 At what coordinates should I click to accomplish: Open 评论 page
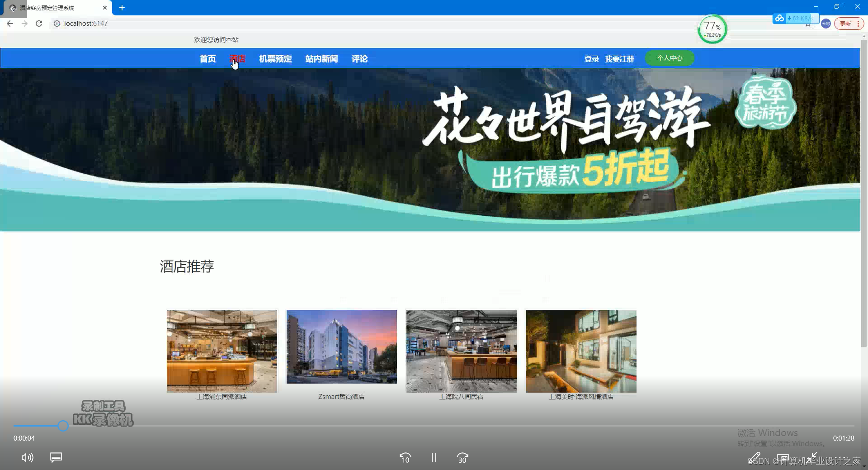[360, 59]
